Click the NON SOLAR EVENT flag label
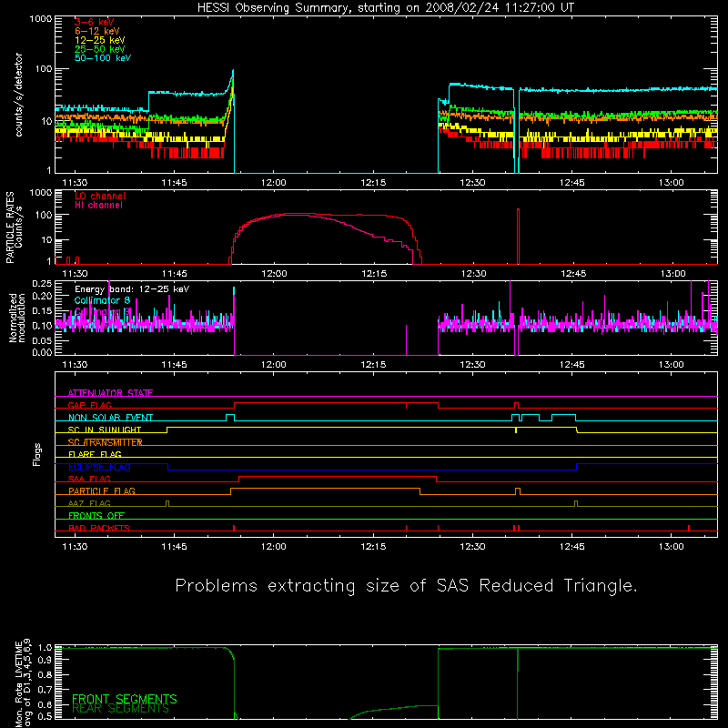728x728 pixels. 110,418
